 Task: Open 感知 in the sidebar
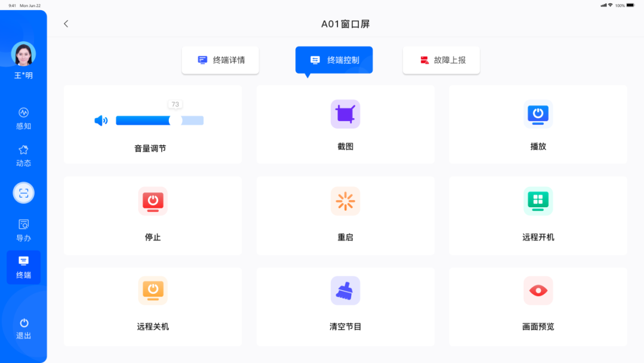point(24,118)
